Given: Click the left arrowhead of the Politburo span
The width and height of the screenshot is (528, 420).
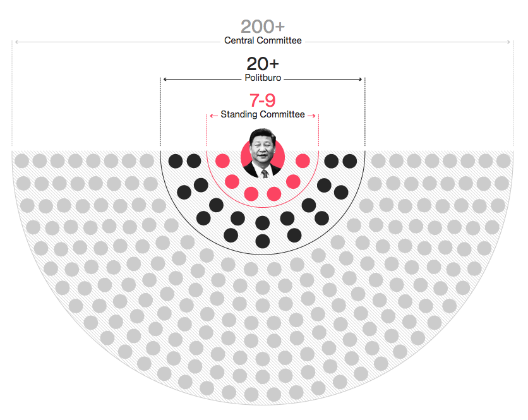Looking at the screenshot, I should tap(165, 79).
